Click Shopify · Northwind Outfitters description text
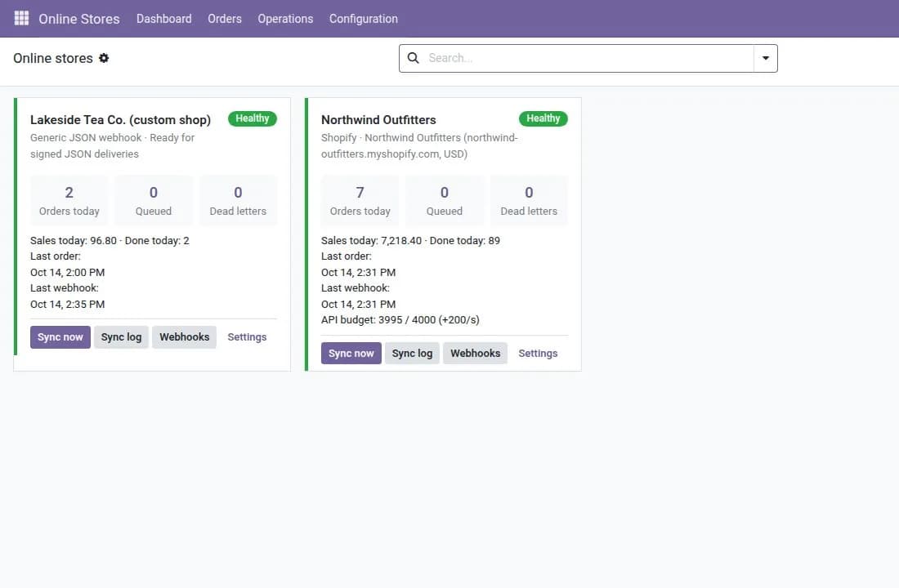 click(419, 145)
